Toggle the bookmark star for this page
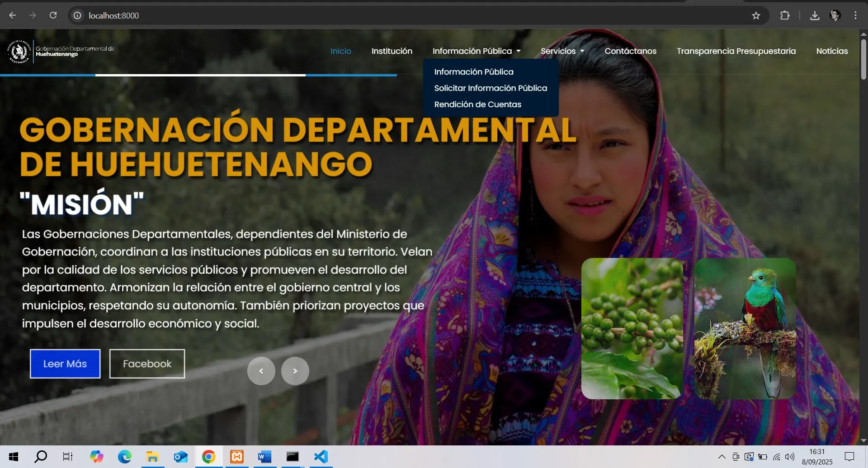The height and width of the screenshot is (468, 868). (756, 15)
